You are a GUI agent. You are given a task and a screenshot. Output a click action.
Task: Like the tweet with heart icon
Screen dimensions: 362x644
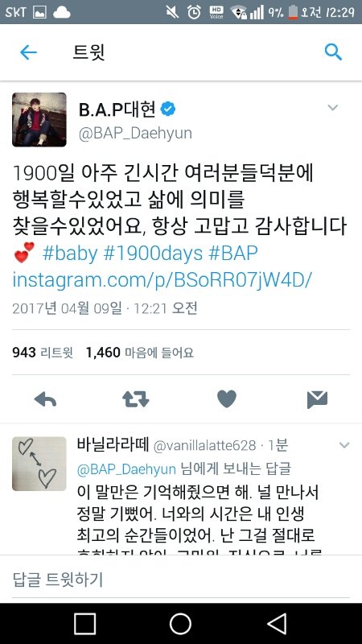pyautogui.click(x=227, y=398)
